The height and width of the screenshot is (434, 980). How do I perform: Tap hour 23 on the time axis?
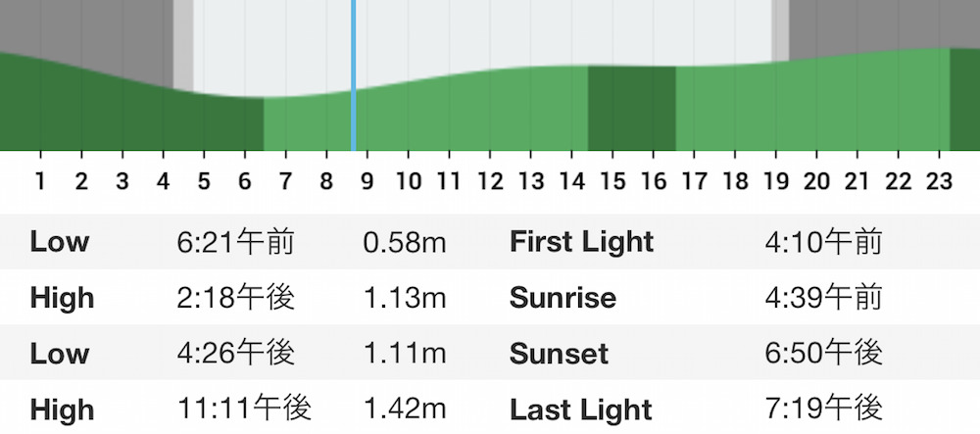940,181
